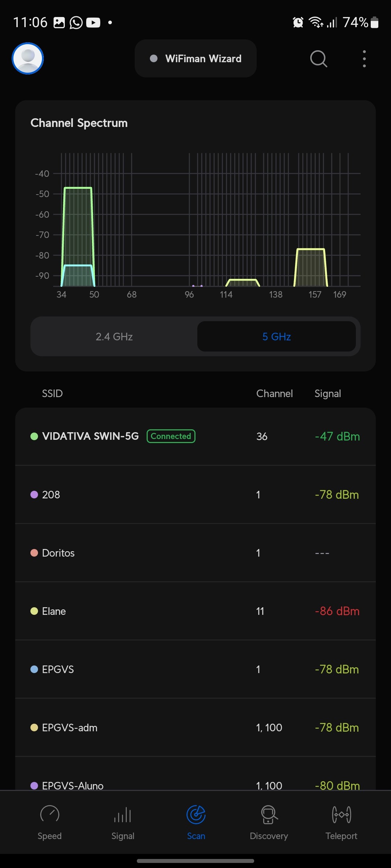This screenshot has height=868, width=391.
Task: Open the three-dot overflow menu
Action: point(364,59)
